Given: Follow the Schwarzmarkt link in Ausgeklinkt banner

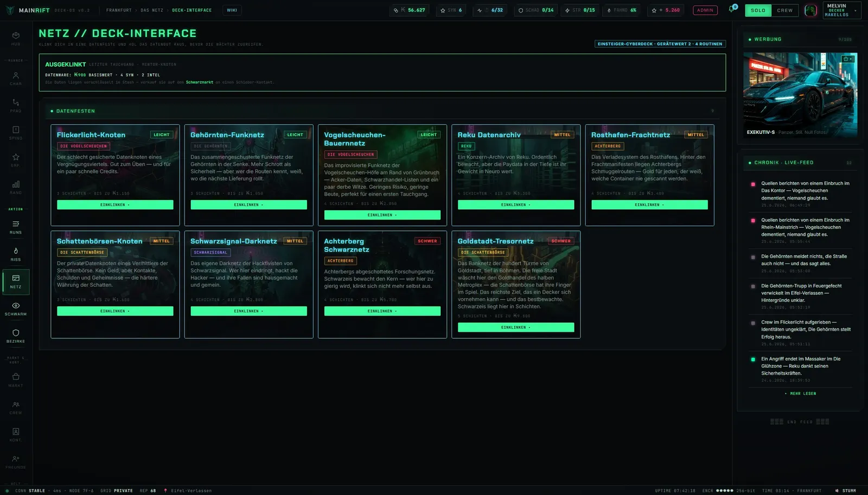Looking at the screenshot, I should (199, 82).
